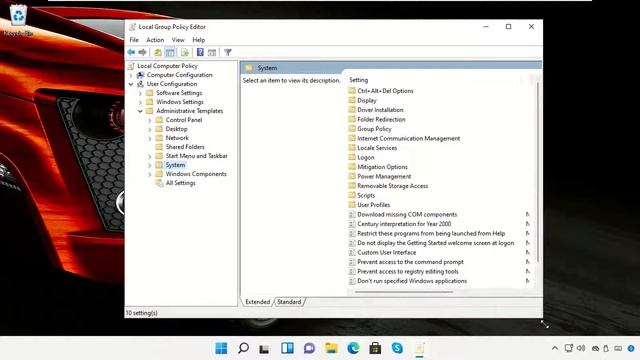Click the Forward arrow toolbar icon
Viewport: 640px width, 360px height.
142,52
